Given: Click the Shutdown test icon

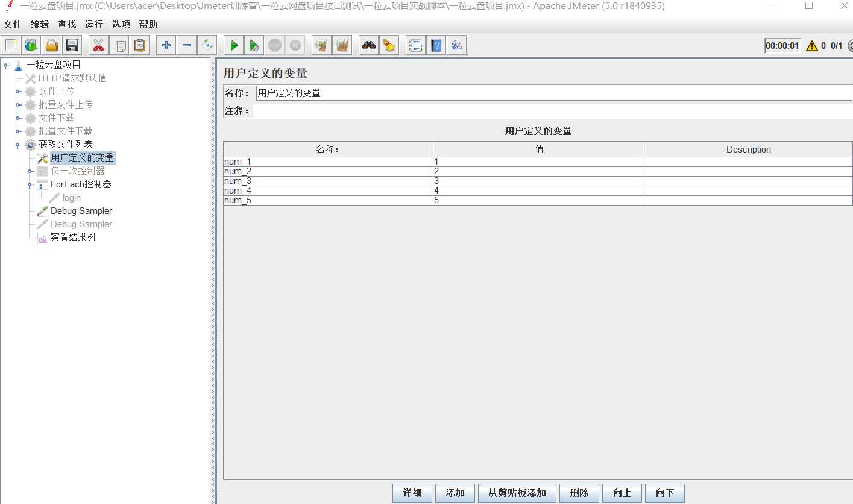Looking at the screenshot, I should tap(295, 45).
